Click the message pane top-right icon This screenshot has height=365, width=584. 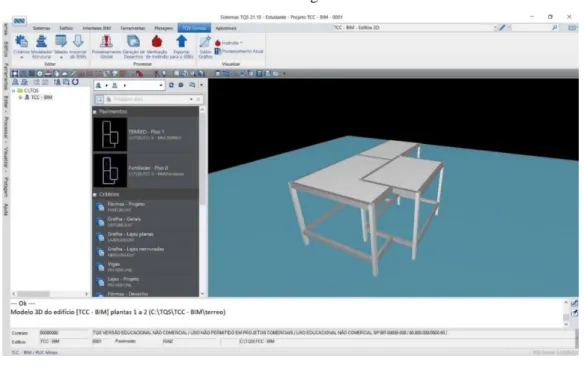tap(574, 304)
